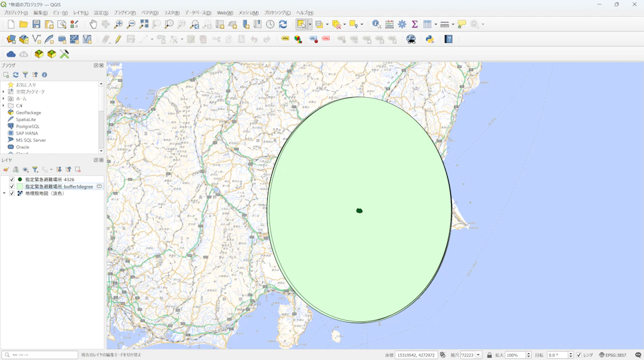
Task: Open the attribute table icon
Action: 428,24
